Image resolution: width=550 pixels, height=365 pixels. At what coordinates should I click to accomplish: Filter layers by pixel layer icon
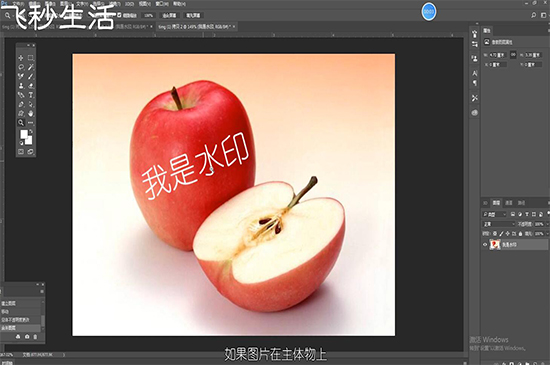513,214
